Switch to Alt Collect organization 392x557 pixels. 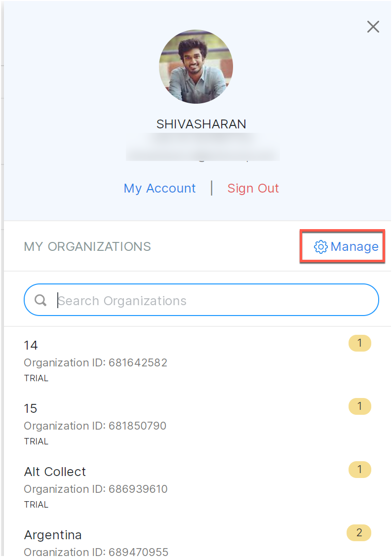[x=55, y=472]
